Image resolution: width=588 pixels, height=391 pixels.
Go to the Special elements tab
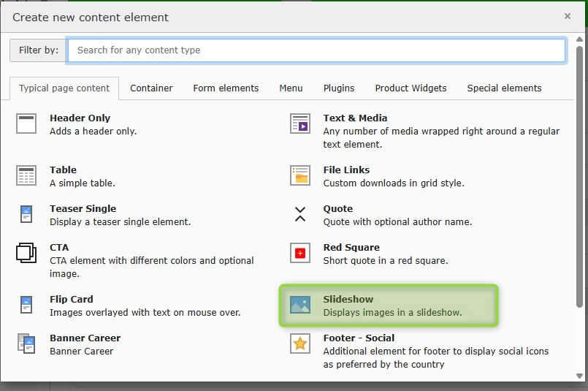coord(504,88)
